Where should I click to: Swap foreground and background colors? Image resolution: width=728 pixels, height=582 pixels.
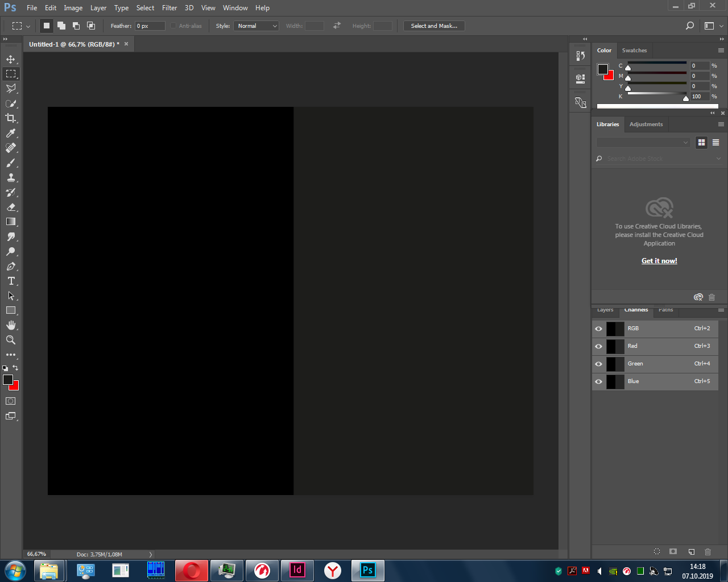tap(15, 368)
